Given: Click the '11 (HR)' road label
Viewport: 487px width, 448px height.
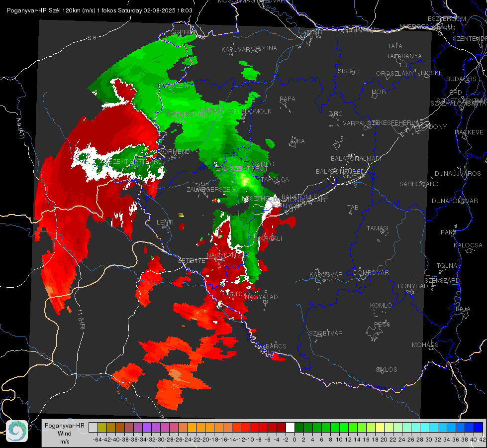Looking at the screenshot, I should pos(82,319).
